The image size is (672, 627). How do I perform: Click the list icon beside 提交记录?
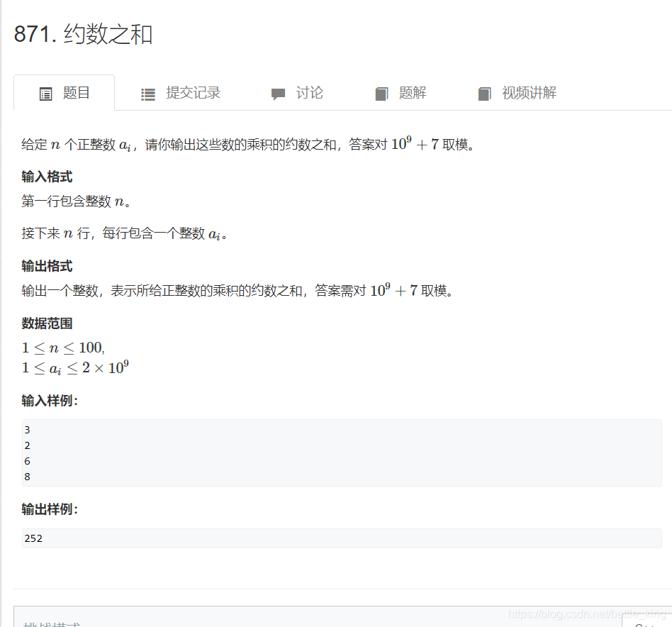pyautogui.click(x=148, y=94)
